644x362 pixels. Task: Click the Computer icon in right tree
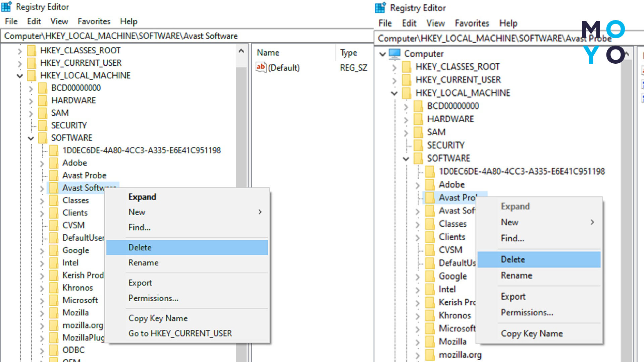(x=395, y=54)
